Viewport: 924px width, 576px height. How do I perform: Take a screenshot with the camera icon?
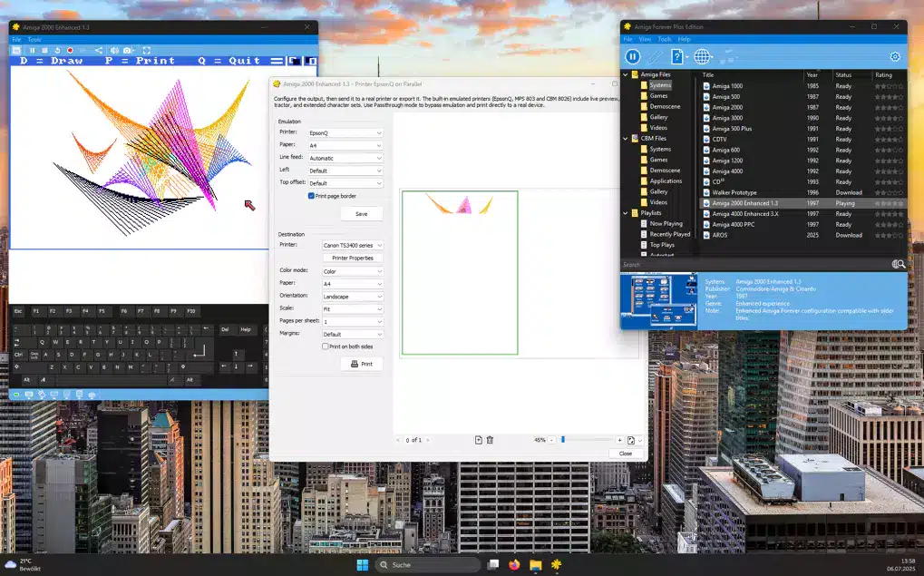[x=128, y=50]
